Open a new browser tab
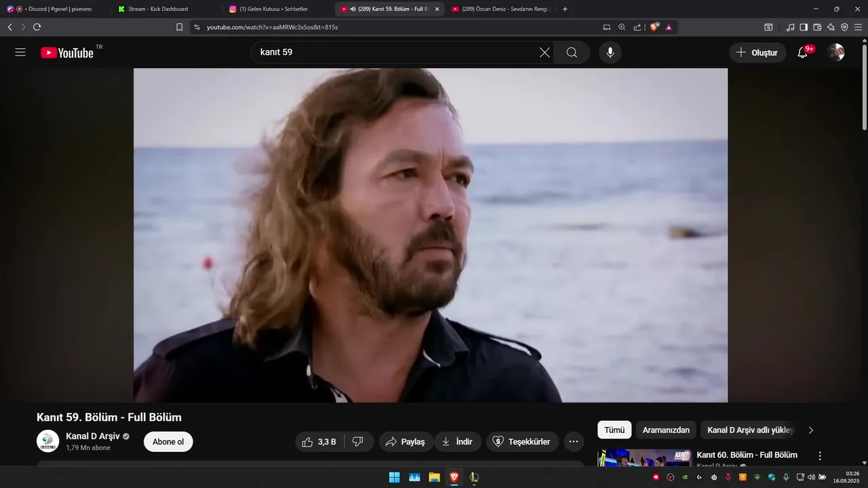This screenshot has height=488, width=868. pos(565,9)
